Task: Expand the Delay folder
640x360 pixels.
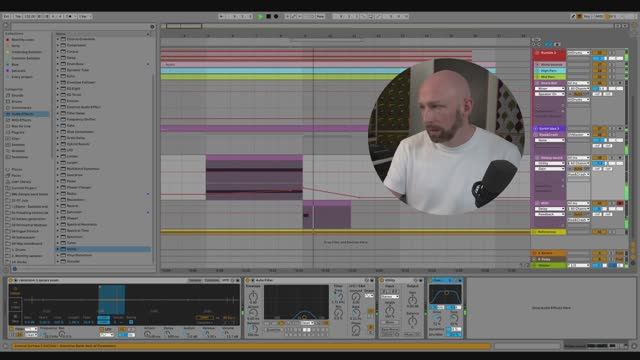Action: pos(58,58)
